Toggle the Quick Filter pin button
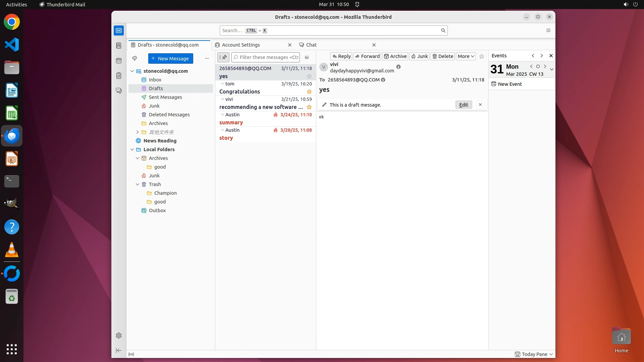644x362 pixels. [223, 57]
